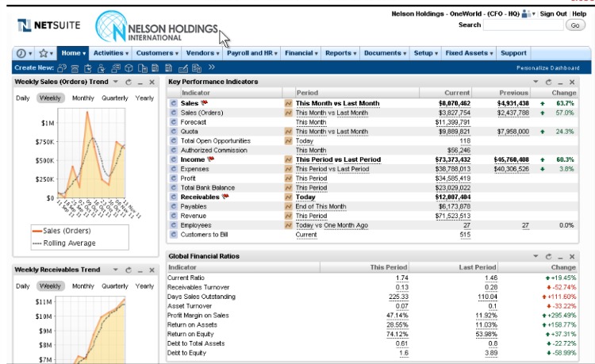The height and width of the screenshot is (364, 595).
Task: Click the highlight flag next to Income
Action: 210,159
